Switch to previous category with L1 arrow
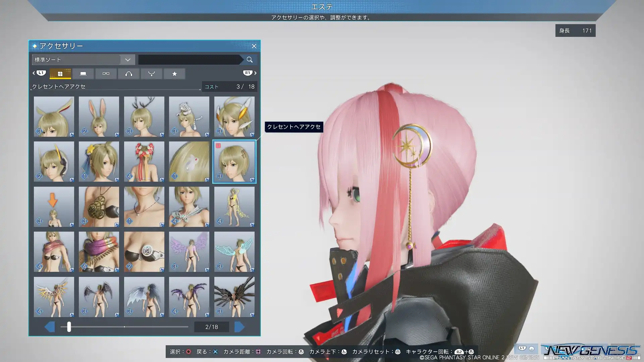644x362 pixels. [x=39, y=73]
